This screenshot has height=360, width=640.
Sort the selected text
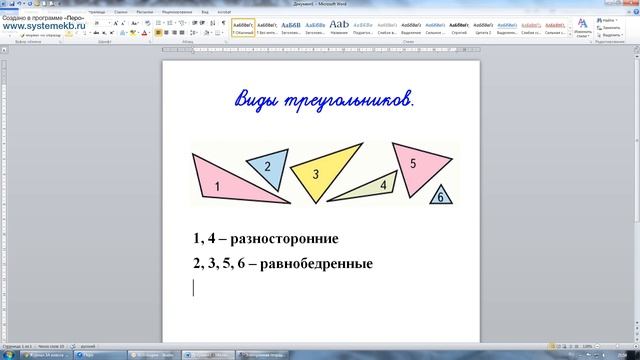(x=213, y=23)
